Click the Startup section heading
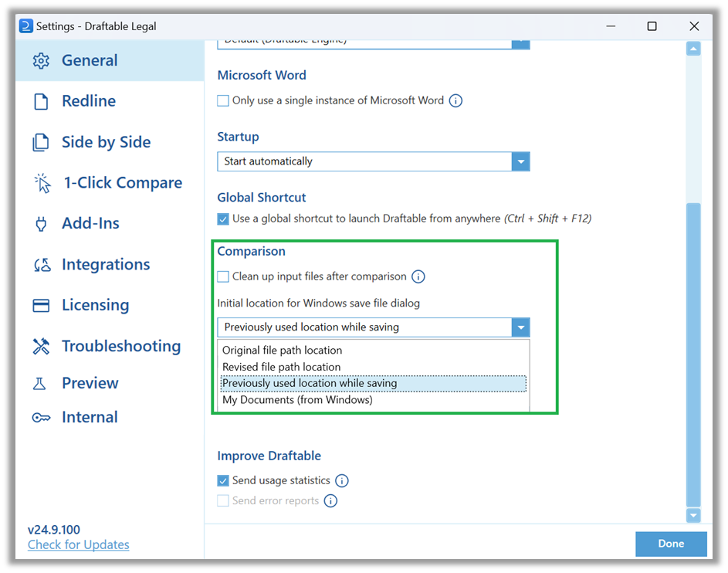728x573 pixels. (x=239, y=137)
